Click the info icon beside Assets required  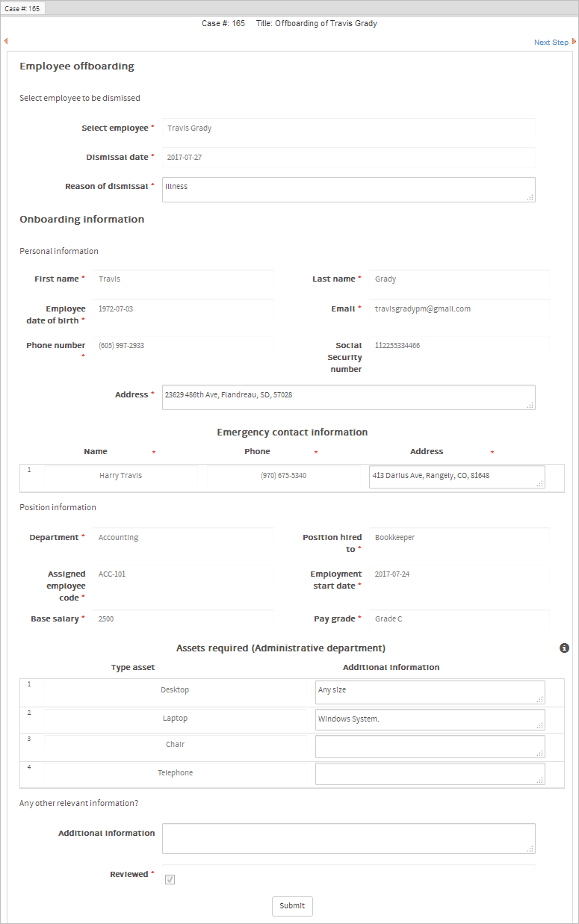click(x=565, y=648)
